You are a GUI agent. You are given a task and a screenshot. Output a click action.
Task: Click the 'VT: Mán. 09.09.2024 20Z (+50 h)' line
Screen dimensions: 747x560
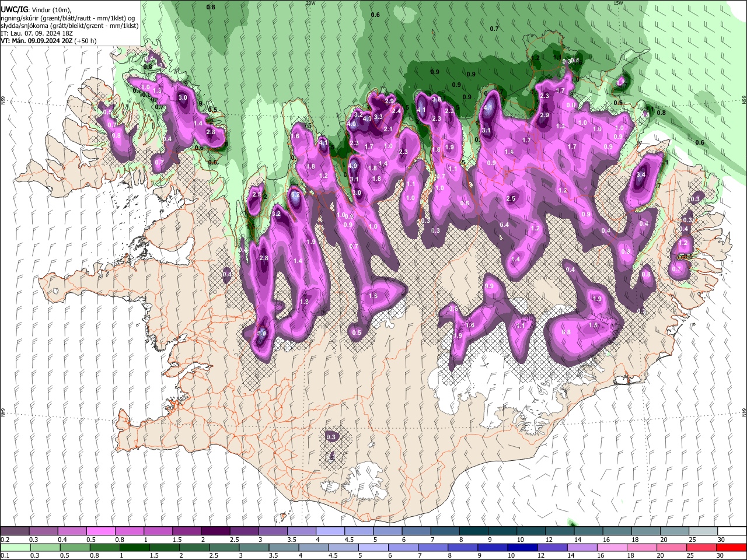[48, 41]
